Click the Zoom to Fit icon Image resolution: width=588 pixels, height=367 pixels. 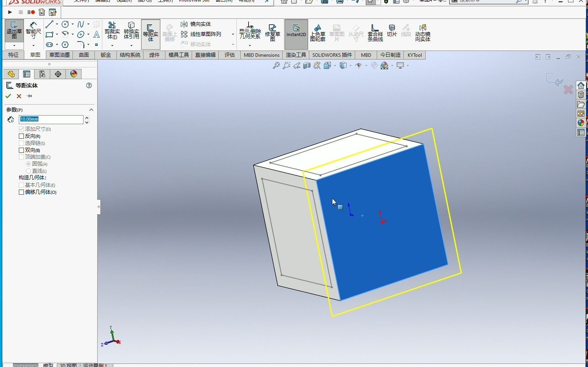pyautogui.click(x=276, y=65)
